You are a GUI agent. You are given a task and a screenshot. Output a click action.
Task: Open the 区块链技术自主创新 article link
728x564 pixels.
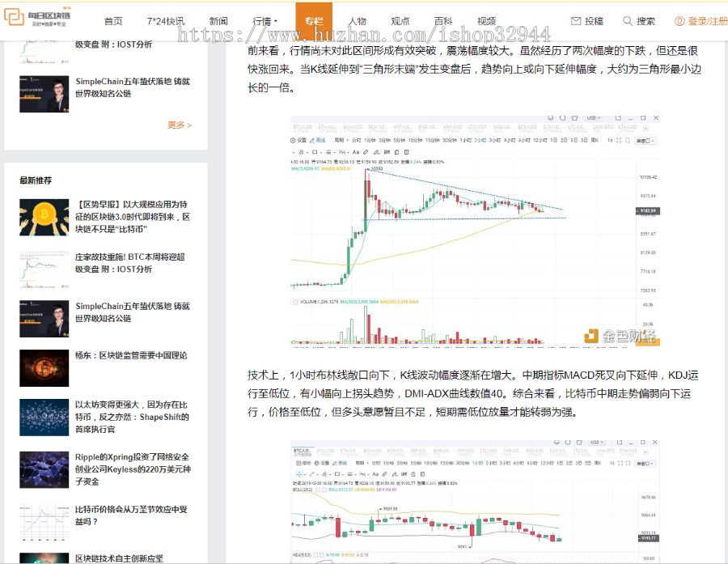120,558
